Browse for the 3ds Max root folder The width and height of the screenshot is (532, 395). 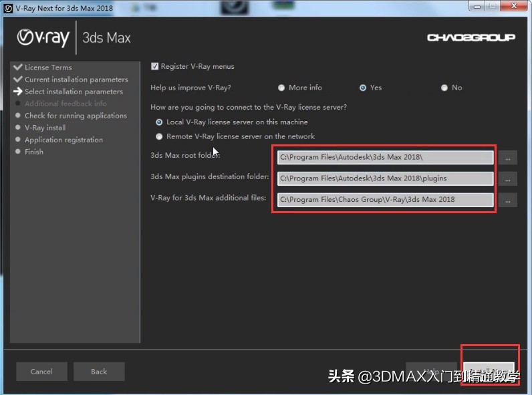pos(507,158)
